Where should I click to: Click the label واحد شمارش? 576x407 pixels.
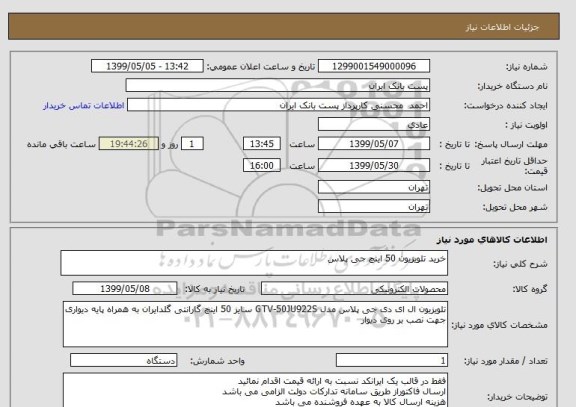pos(217,361)
